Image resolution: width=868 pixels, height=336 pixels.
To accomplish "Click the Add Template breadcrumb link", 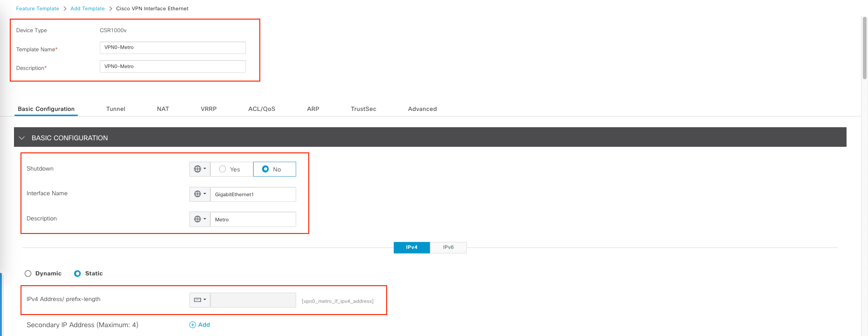I will coord(87,8).
